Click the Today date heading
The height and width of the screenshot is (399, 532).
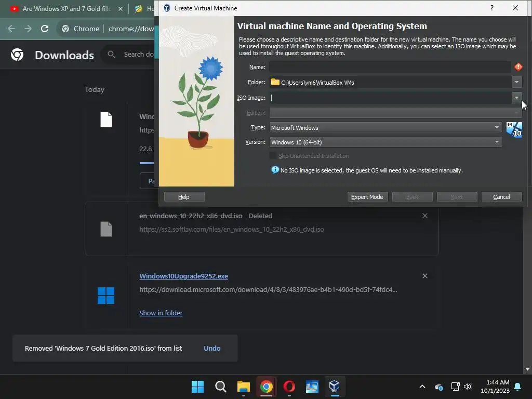tap(95, 89)
